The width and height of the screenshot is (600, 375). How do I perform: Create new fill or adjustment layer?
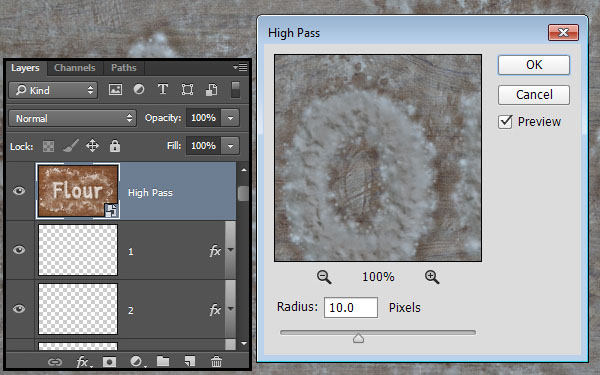coord(137,362)
